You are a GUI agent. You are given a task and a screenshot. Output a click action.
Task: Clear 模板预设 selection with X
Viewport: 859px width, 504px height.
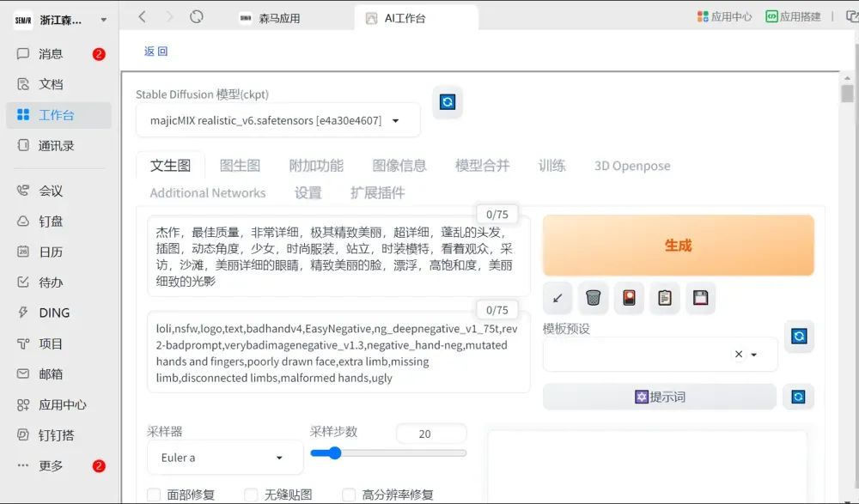(739, 354)
